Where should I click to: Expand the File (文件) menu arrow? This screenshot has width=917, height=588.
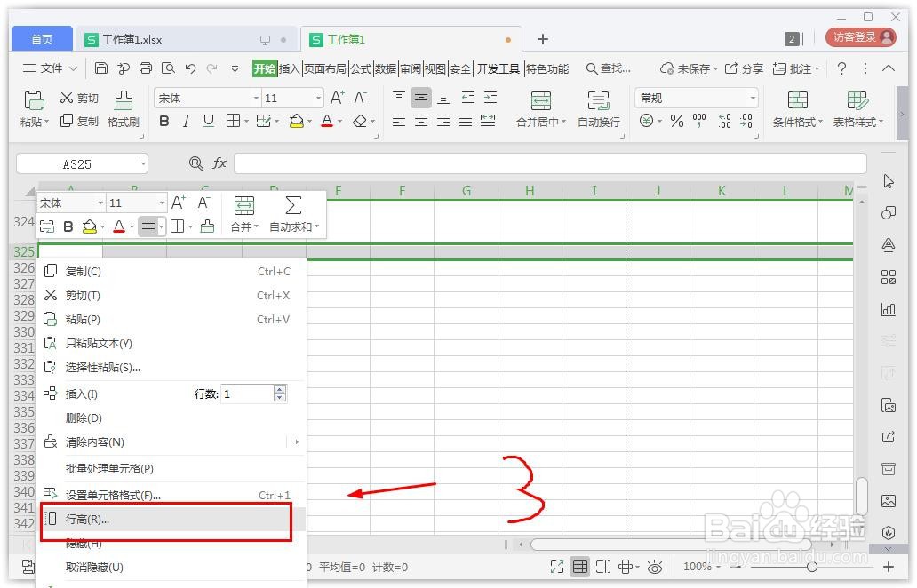(73, 68)
